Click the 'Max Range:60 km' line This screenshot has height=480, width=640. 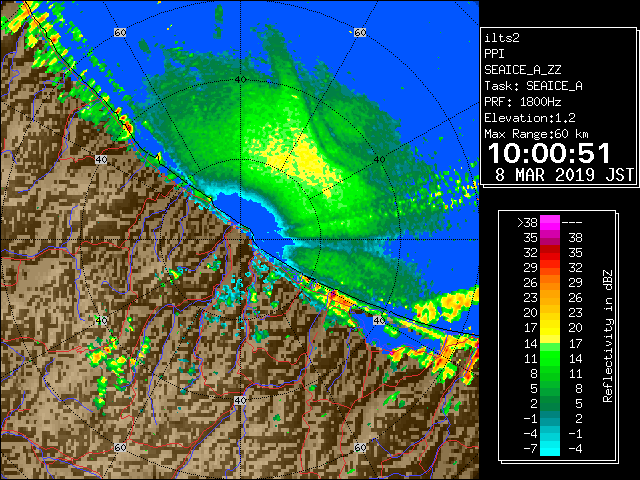[536, 134]
